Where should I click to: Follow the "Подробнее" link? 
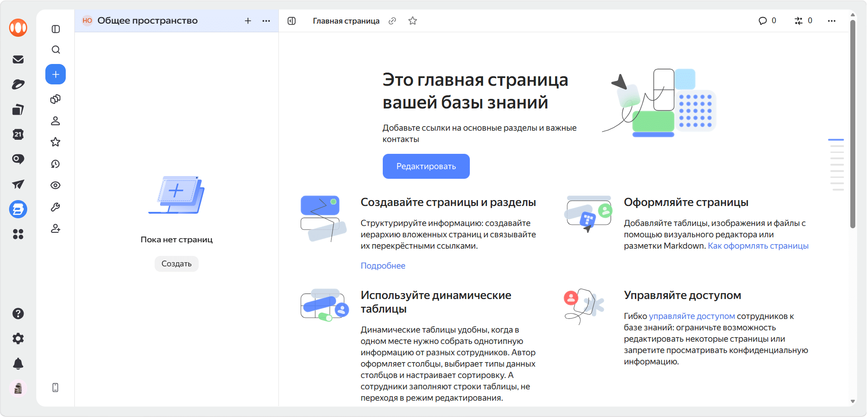click(383, 266)
